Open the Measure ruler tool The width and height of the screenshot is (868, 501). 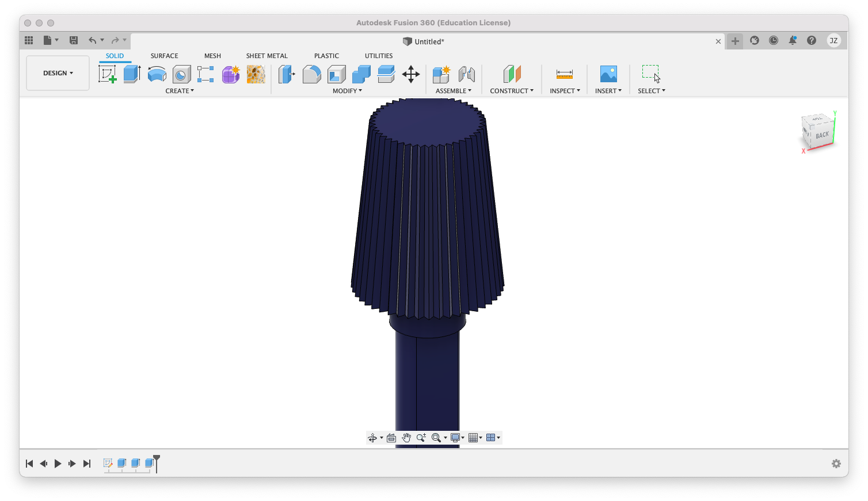click(x=564, y=74)
